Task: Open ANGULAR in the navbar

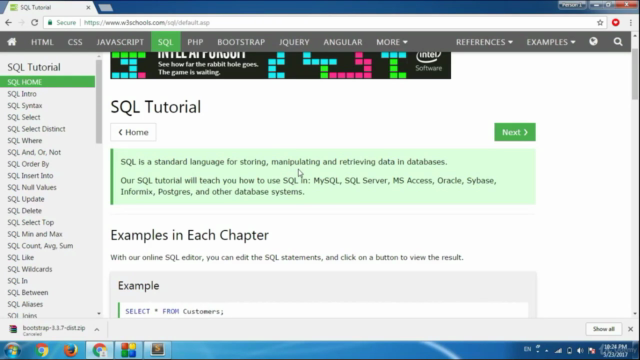Action: tap(343, 42)
